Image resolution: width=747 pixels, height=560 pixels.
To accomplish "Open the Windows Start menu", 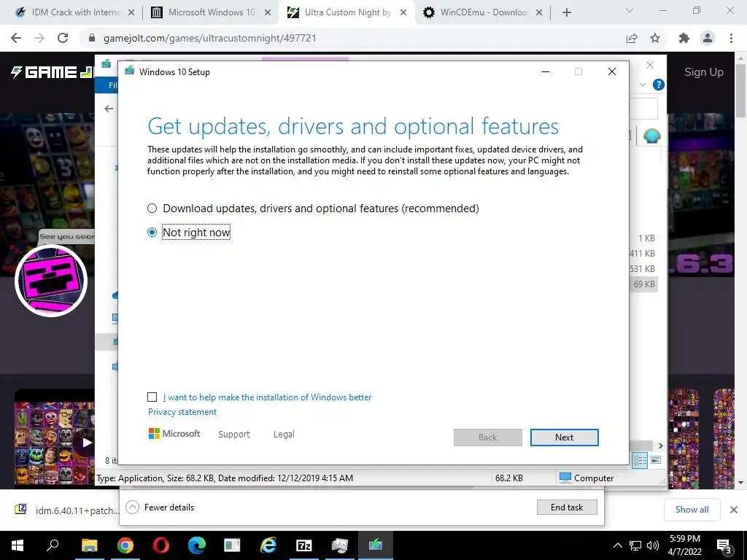I will click(18, 545).
